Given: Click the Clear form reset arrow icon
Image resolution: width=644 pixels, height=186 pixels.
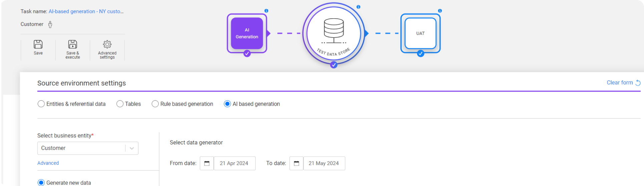Looking at the screenshot, I should coord(638,83).
